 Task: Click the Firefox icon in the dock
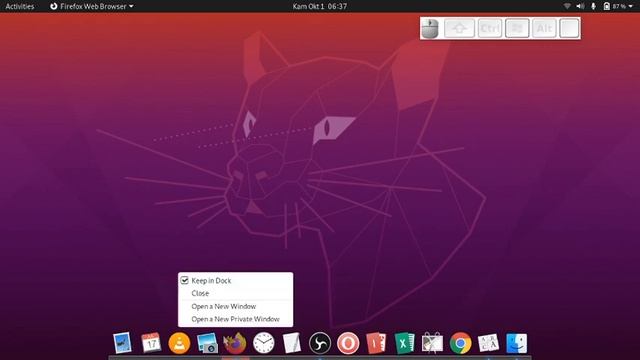pos(235,343)
